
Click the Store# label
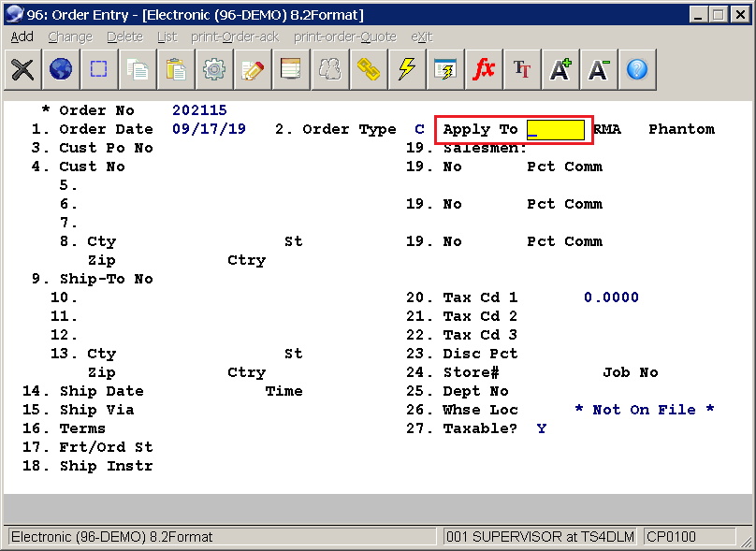471,372
